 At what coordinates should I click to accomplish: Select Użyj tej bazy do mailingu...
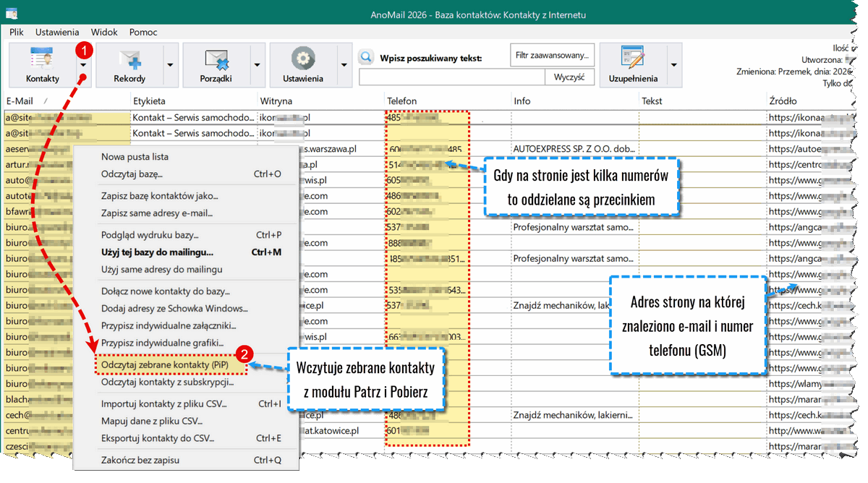tap(187, 252)
